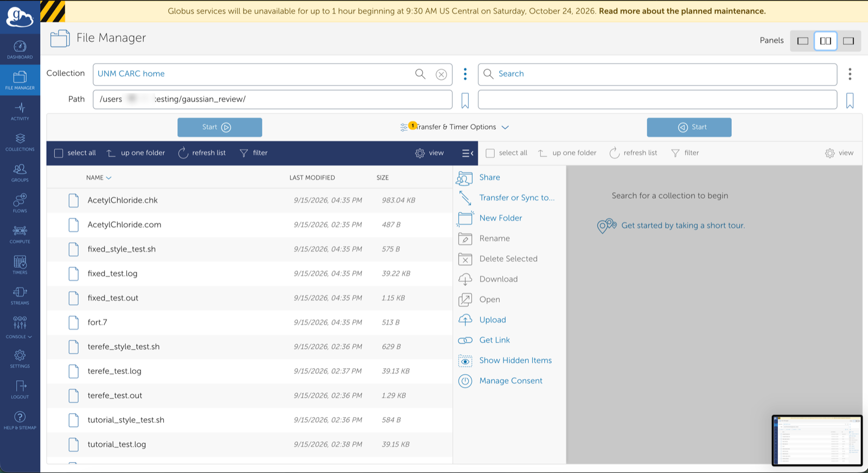Toggle Show Hidden Items
The height and width of the screenshot is (473, 868).
(x=505, y=361)
